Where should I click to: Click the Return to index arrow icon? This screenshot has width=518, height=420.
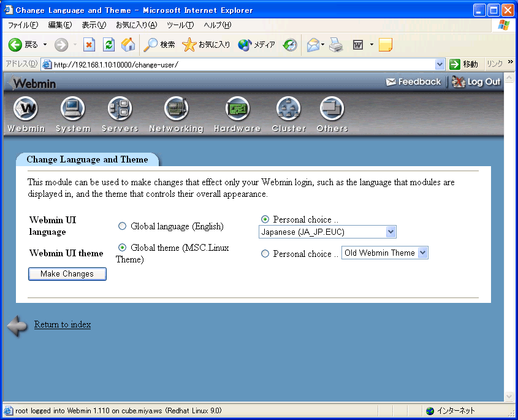pos(17,326)
